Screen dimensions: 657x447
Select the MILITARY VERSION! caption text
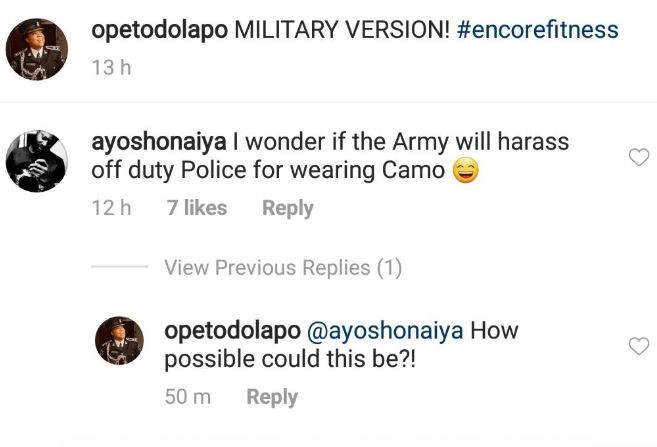341,30
